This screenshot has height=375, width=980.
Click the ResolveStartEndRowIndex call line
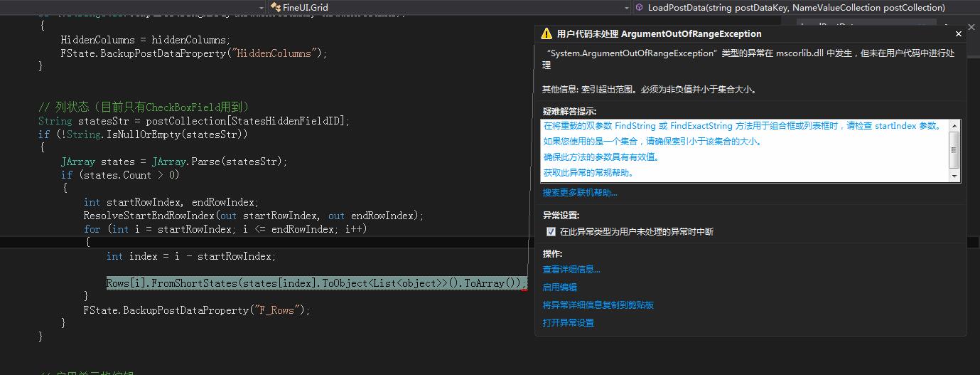point(254,216)
